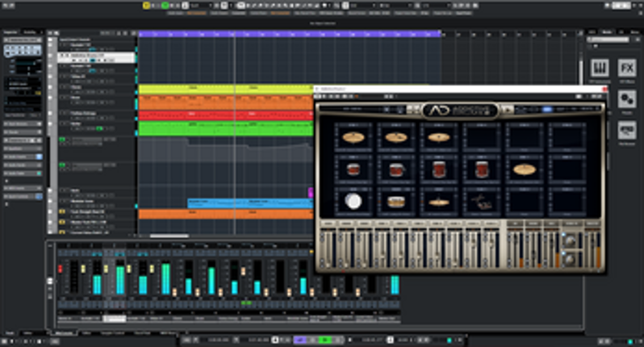
Task: Click play arrow right of the AD logo
Action: pyautogui.click(x=508, y=110)
